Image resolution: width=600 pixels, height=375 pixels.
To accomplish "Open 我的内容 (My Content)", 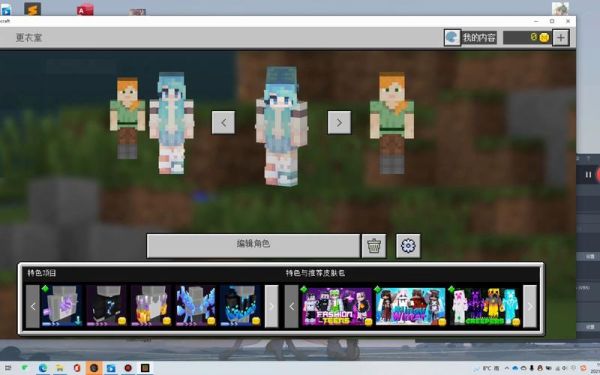I will (x=479, y=38).
